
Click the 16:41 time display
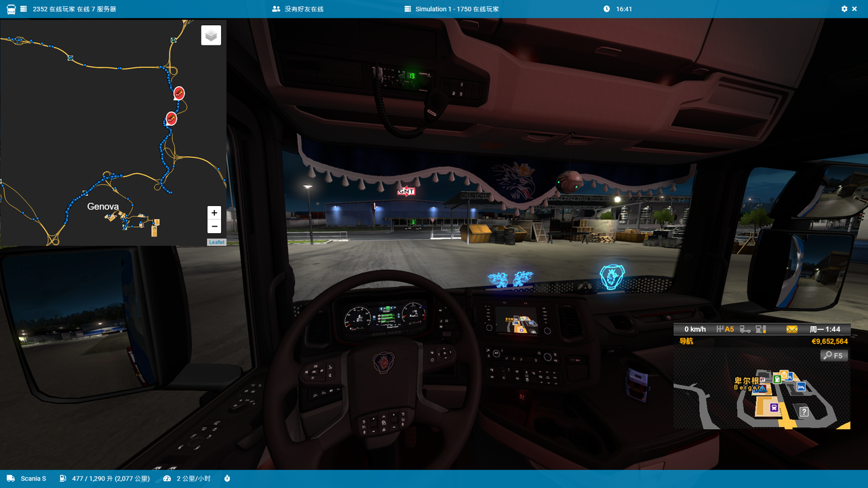click(x=624, y=9)
